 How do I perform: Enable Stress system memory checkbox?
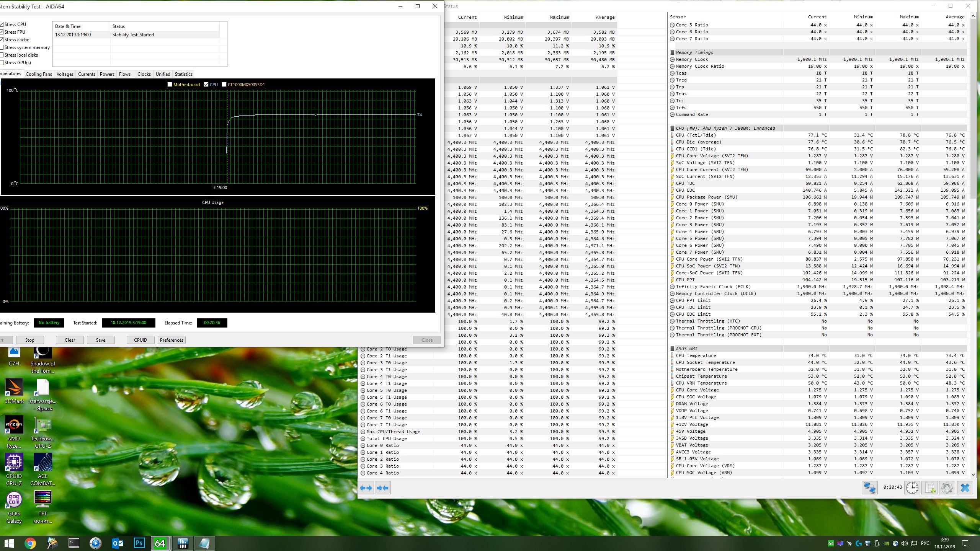coord(2,47)
